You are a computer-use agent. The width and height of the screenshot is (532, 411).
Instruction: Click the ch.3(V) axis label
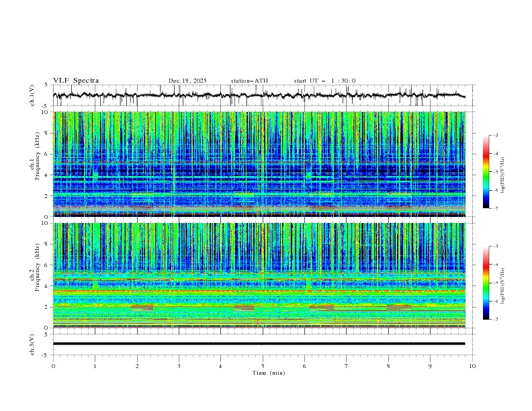pyautogui.click(x=33, y=344)
